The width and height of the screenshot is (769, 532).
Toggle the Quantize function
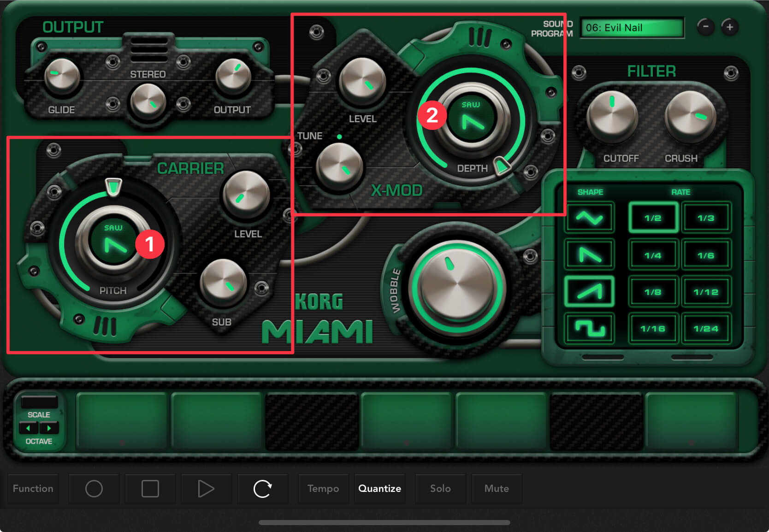(379, 489)
